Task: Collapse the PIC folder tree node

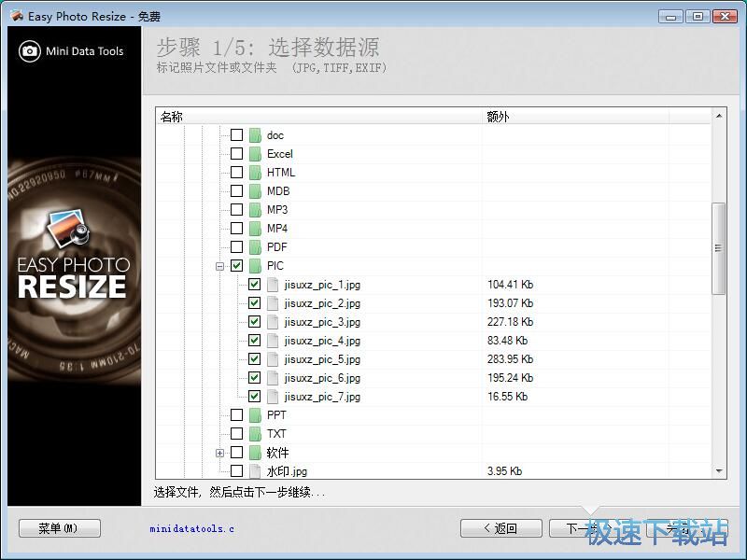Action: [220, 266]
